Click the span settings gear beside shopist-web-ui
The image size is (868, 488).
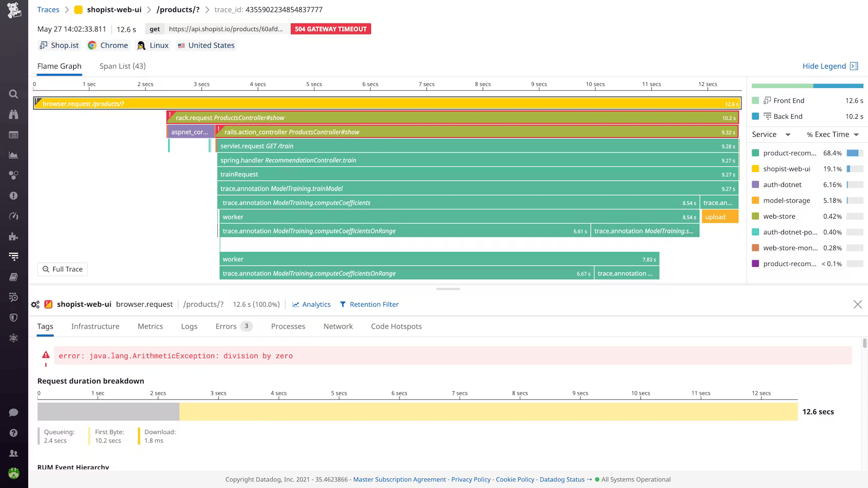35,304
